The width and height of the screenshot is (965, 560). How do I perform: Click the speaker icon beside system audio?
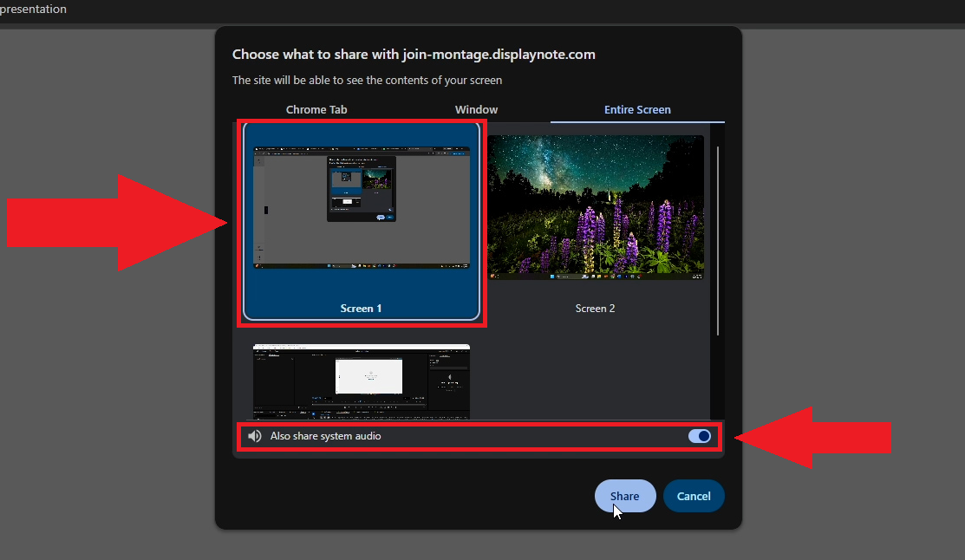tap(254, 436)
